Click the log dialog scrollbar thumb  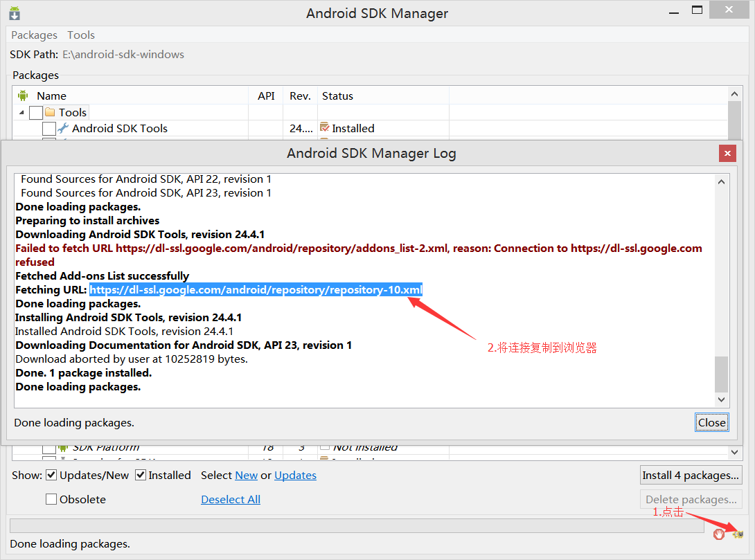pyautogui.click(x=721, y=374)
